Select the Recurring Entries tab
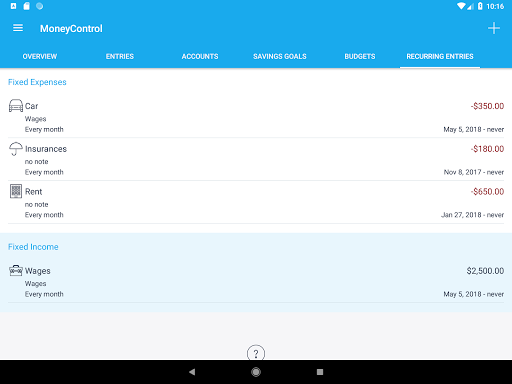Viewport: 512px width, 384px height. (x=440, y=56)
